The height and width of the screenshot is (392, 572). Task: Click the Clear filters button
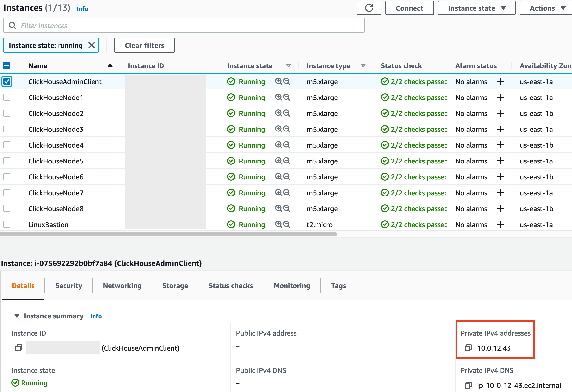(144, 45)
